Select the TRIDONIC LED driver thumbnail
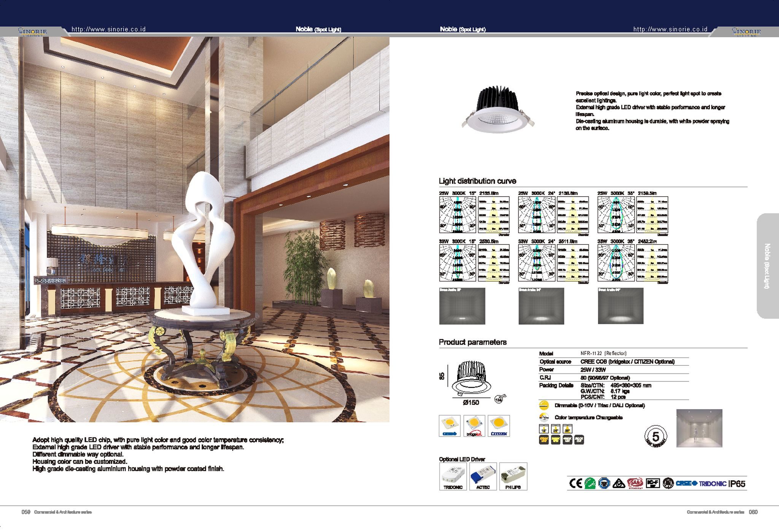Image resolution: width=779 pixels, height=532 pixels. click(x=453, y=476)
